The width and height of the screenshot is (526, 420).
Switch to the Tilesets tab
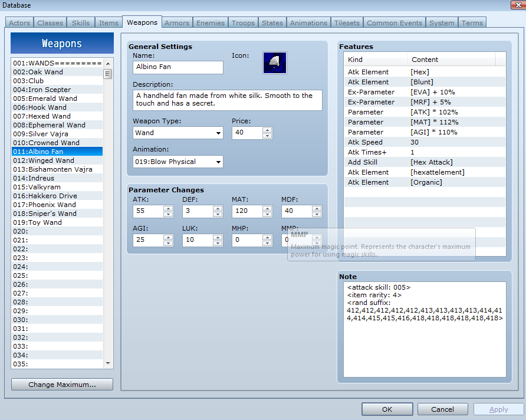pos(347,23)
